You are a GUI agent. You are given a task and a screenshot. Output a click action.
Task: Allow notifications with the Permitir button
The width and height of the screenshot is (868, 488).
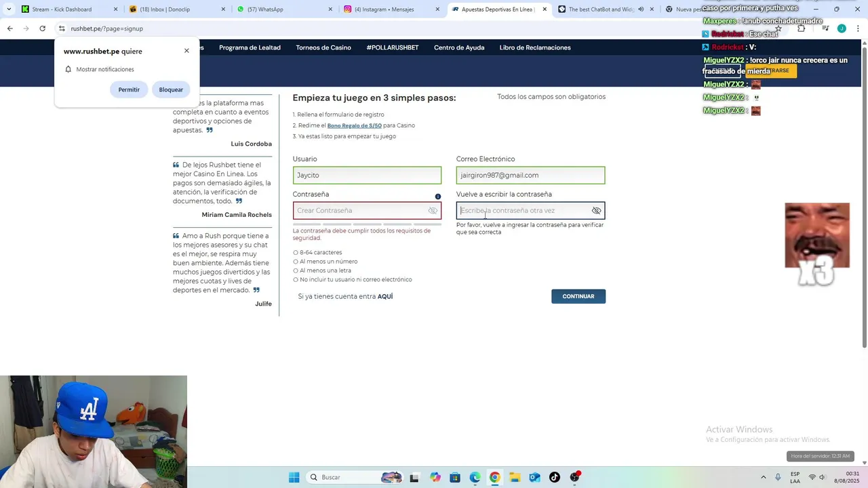(129, 89)
